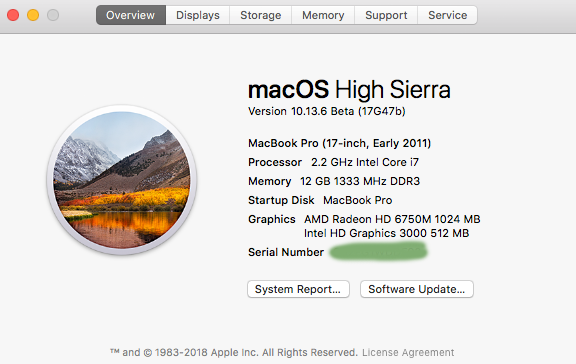The width and height of the screenshot is (576, 364).
Task: Open the Support tab
Action: pyautogui.click(x=386, y=15)
